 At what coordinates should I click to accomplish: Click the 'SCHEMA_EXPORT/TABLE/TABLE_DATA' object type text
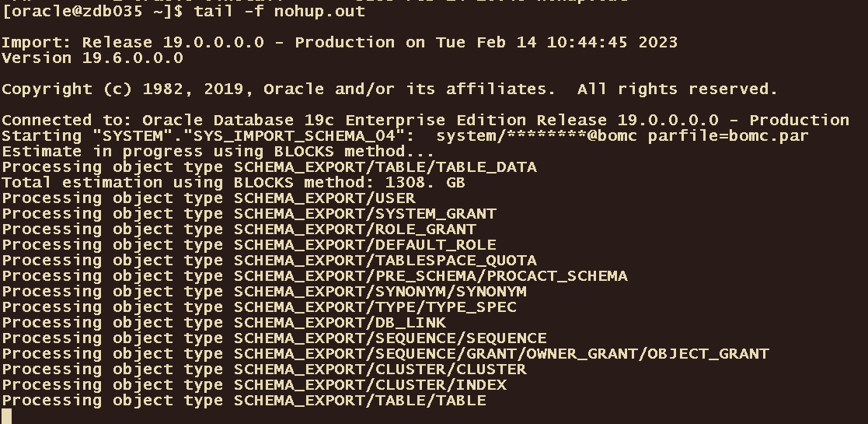coord(385,166)
